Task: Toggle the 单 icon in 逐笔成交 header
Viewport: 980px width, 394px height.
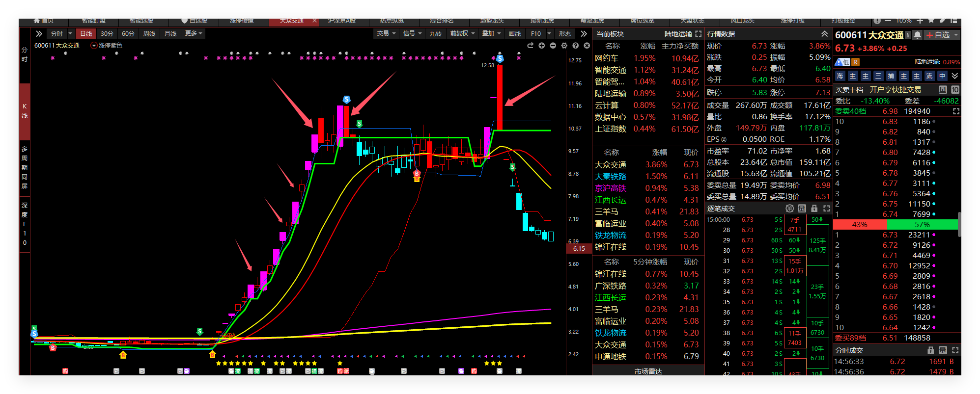Action: [x=789, y=209]
